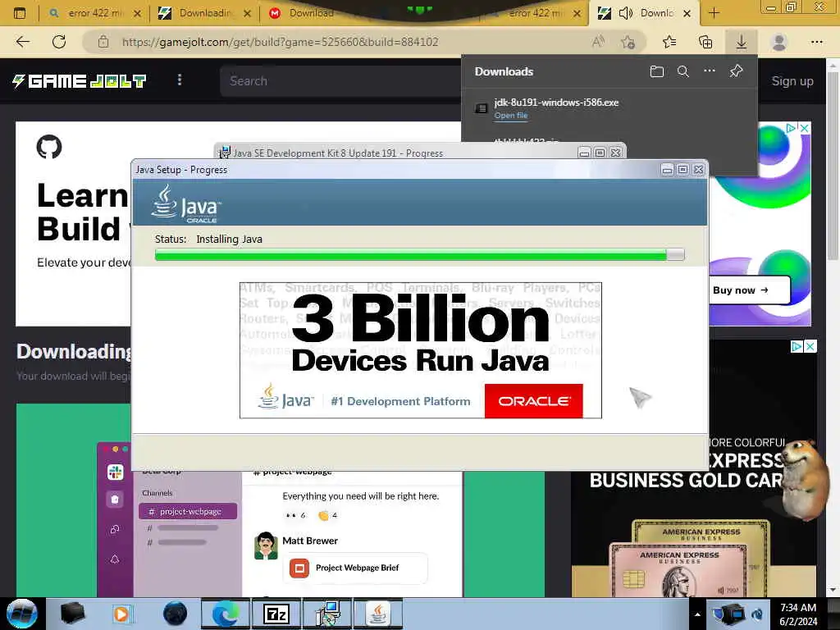Open more options in Downloads panel
This screenshot has height=630, width=840.
point(710,71)
